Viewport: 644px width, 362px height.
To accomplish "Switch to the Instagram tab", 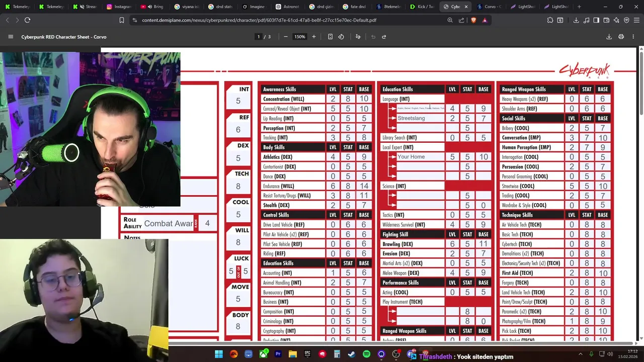I will pos(119,7).
